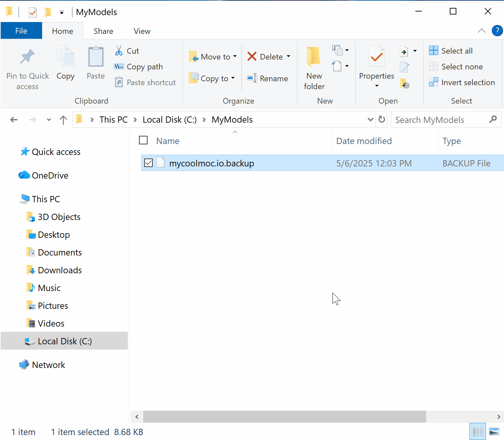The image size is (504, 440).
Task: Click the Paste clipboard icon
Action: click(96, 58)
